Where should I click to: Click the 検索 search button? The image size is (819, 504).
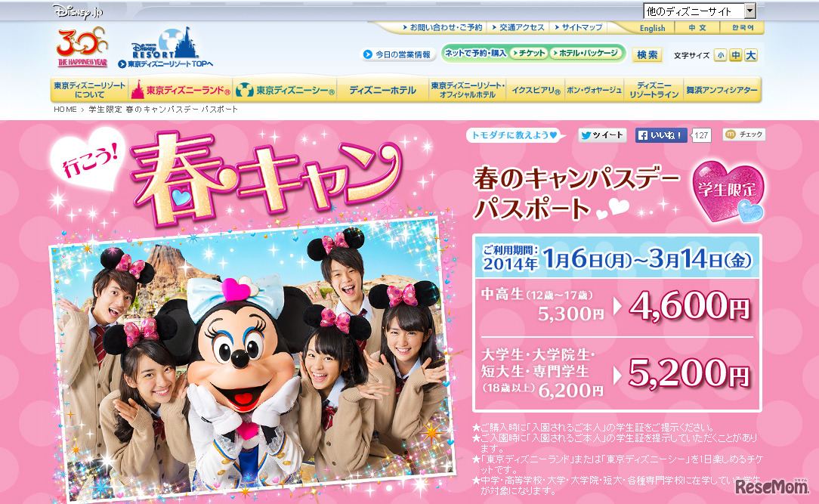647,55
